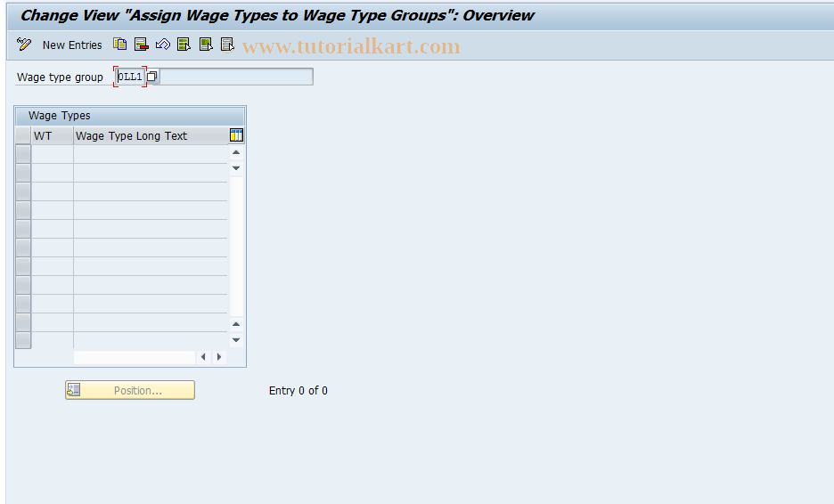Click the lower scroll-up arrow of the Wage Types table
Viewport: 834px width, 504px height.
tap(236, 324)
